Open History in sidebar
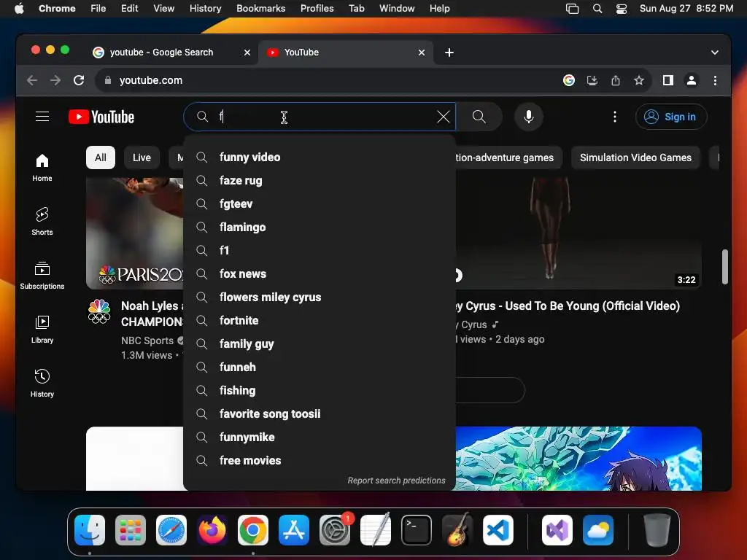The width and height of the screenshot is (747, 560). click(x=42, y=384)
